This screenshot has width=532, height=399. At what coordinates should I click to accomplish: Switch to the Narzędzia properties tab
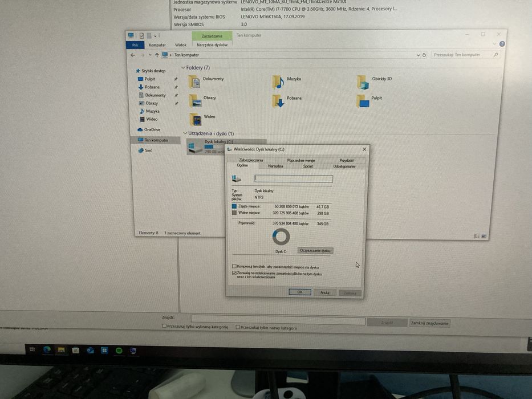click(x=275, y=166)
